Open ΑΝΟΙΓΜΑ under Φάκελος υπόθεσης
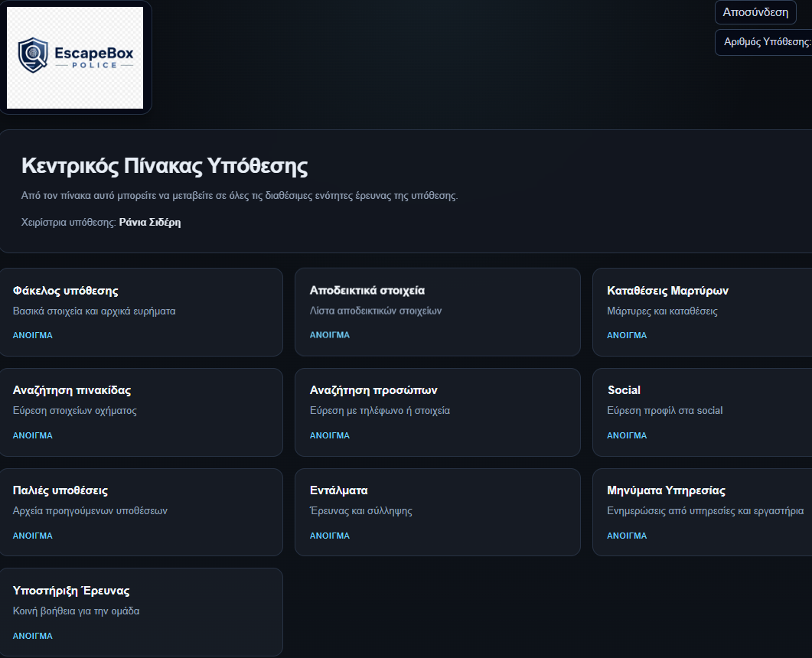Image resolution: width=812 pixels, height=658 pixels. [33, 335]
